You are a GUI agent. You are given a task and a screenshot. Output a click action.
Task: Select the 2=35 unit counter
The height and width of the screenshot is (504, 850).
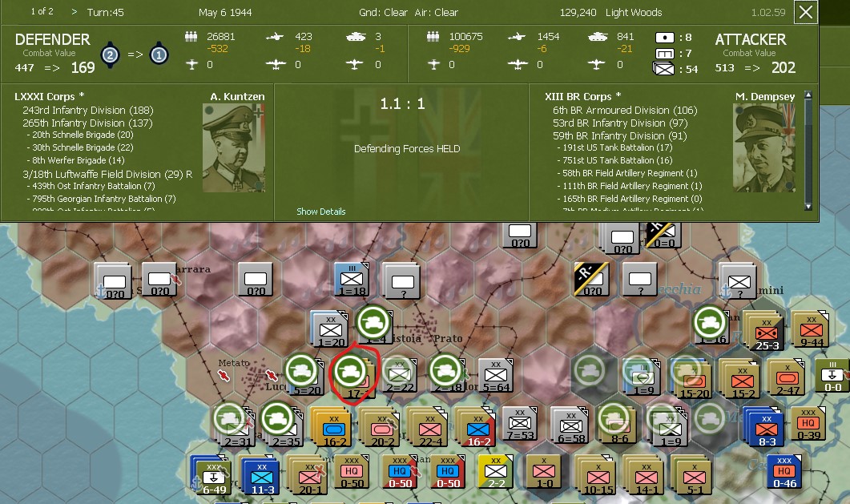click(283, 426)
